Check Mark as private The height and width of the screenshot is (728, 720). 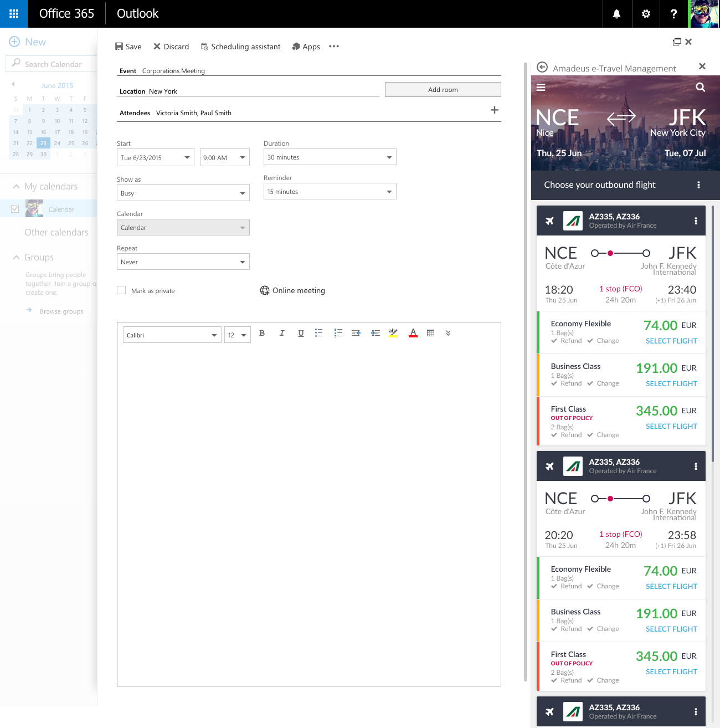[121, 290]
